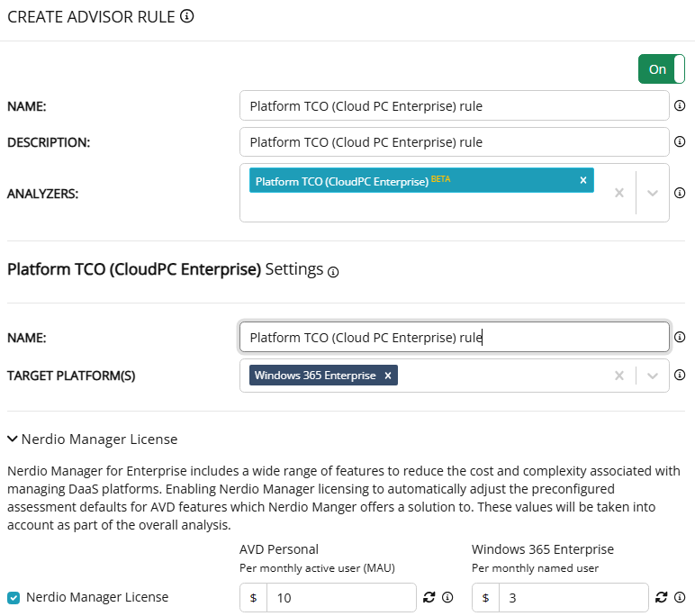Toggle the On switch for the rule
The image size is (695, 616).
pyautogui.click(x=662, y=68)
